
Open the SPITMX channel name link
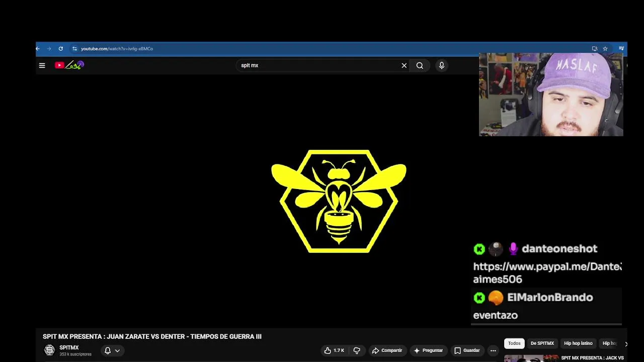69,347
